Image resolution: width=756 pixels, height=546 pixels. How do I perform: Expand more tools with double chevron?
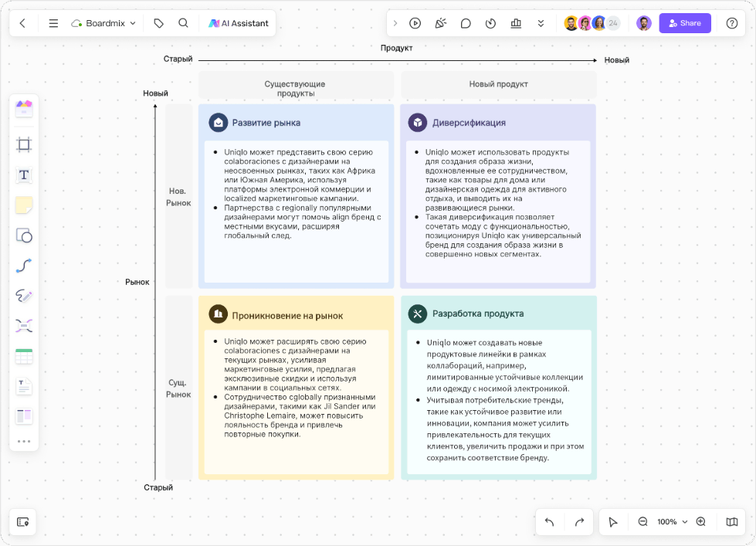pos(541,23)
